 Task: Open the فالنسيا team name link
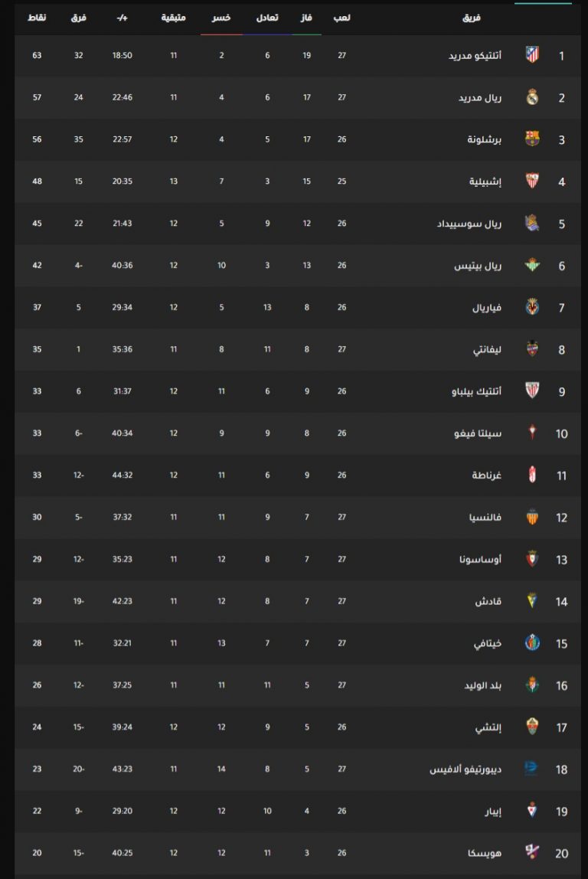pos(485,517)
